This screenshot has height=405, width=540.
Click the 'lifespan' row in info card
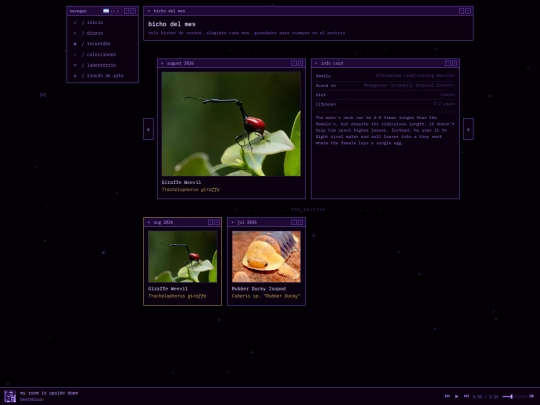385,104
